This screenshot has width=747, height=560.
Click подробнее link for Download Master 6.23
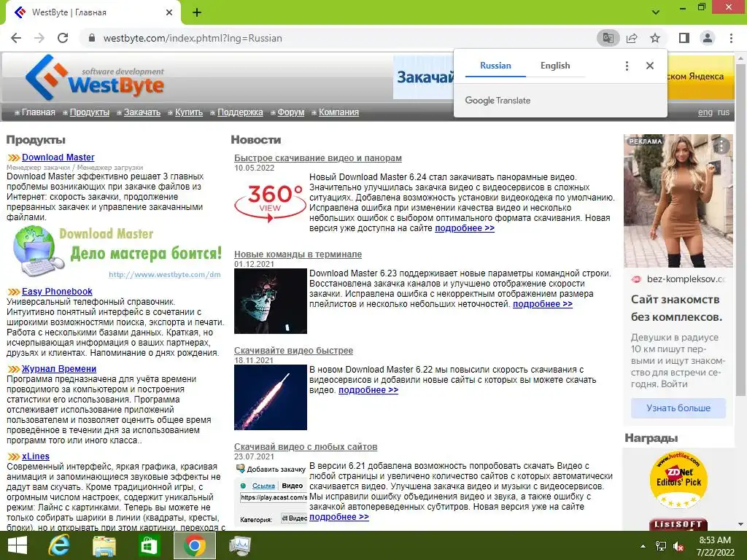pos(543,304)
